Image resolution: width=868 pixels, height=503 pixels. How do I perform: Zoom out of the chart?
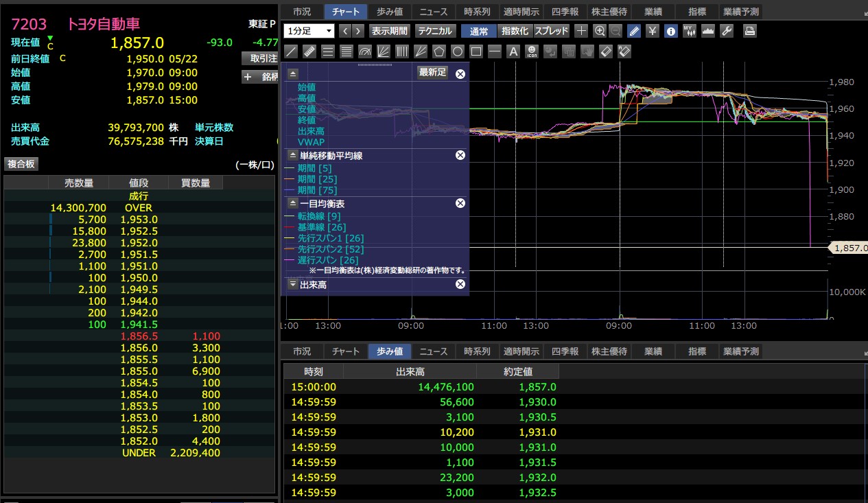coord(615,31)
